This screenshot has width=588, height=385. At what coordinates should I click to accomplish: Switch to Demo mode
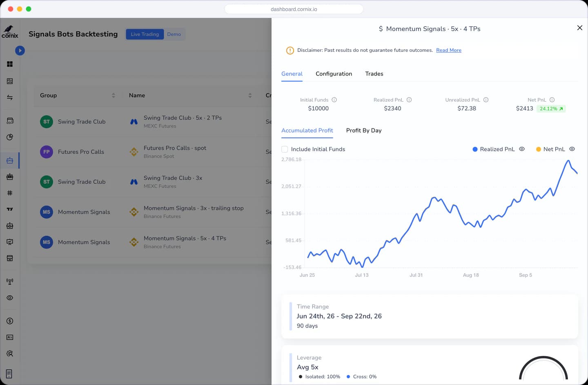174,34
